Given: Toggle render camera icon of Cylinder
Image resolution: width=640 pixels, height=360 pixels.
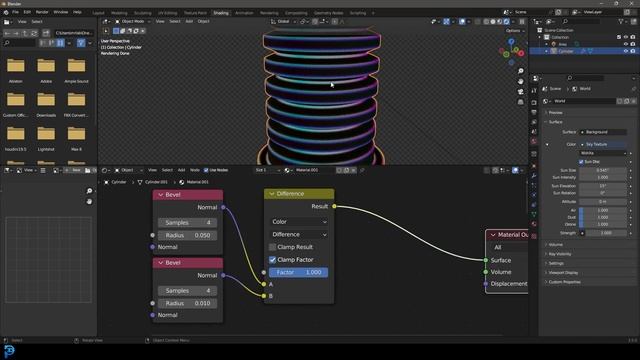Looking at the screenshot, I should (x=633, y=51).
